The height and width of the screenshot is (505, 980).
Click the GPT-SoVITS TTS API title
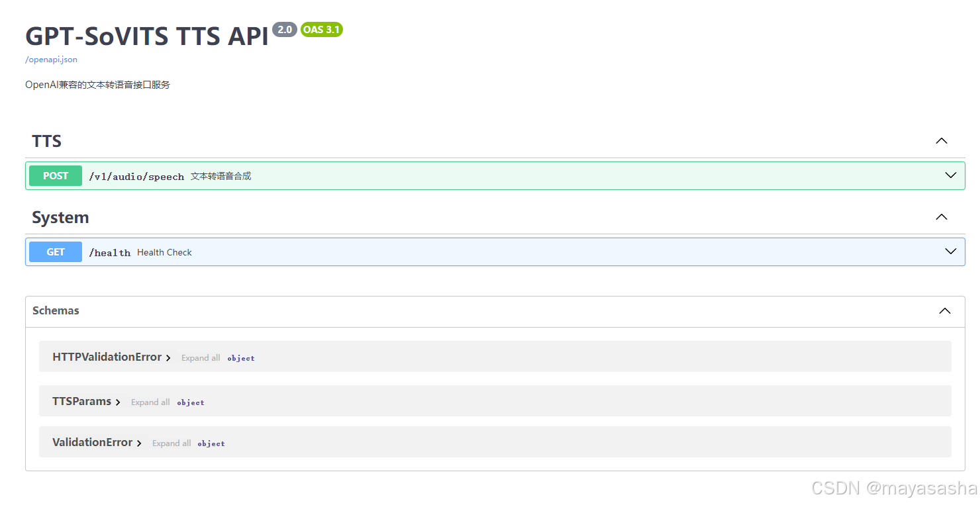tap(147, 36)
